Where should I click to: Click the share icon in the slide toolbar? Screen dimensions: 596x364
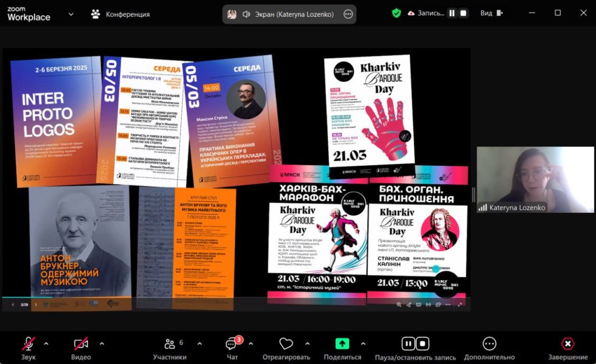click(409, 305)
